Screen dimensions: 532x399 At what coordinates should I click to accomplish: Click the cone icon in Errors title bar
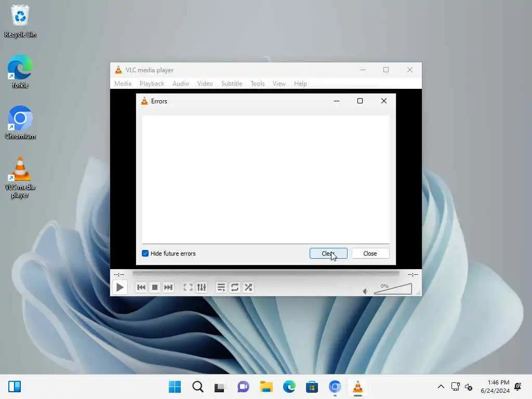tap(144, 101)
